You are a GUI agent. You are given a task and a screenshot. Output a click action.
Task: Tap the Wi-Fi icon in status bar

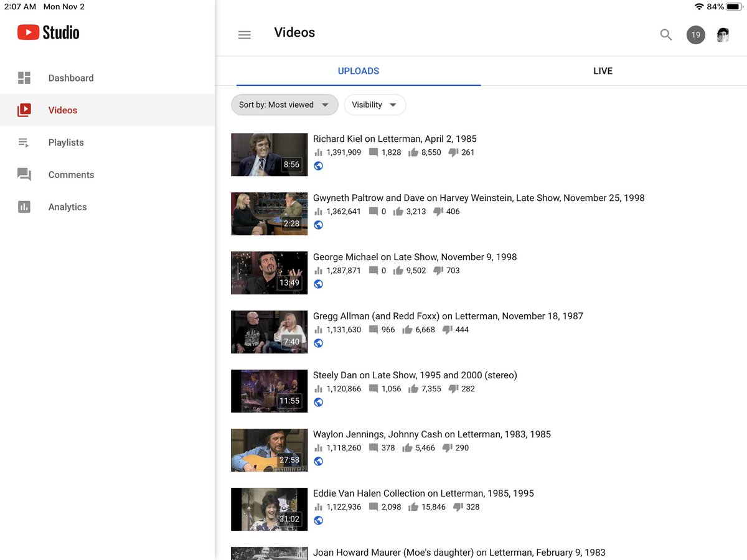click(x=699, y=7)
